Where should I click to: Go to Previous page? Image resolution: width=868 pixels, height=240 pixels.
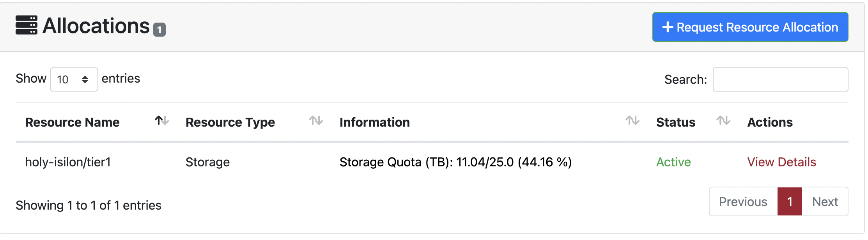[x=743, y=201]
